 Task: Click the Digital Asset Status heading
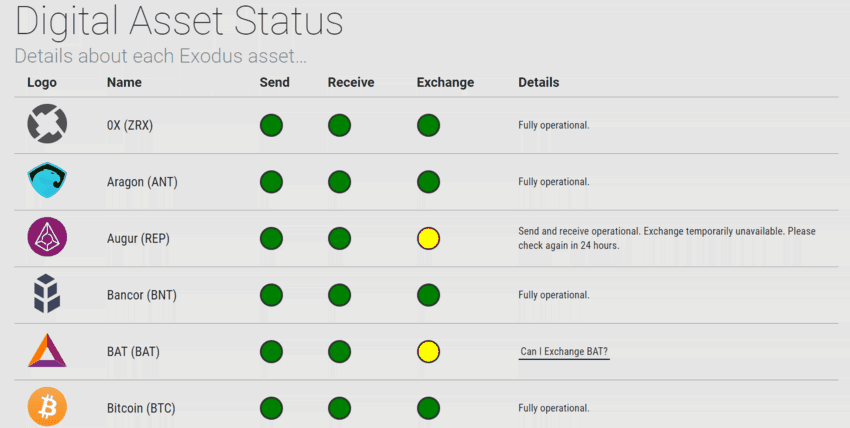179,22
